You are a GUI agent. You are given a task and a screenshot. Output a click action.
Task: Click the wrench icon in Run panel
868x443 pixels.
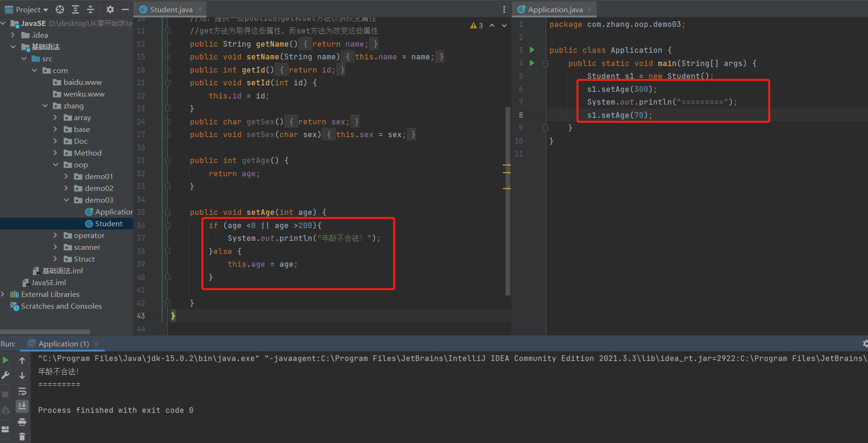[6, 376]
